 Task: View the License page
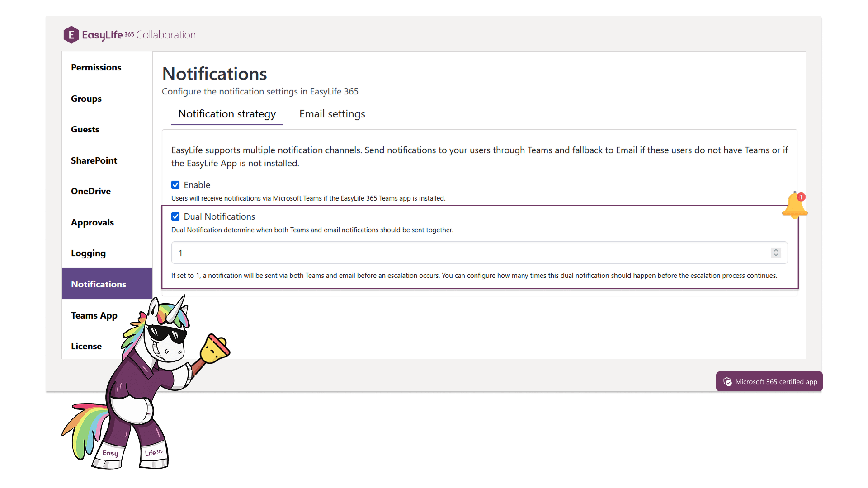(86, 346)
